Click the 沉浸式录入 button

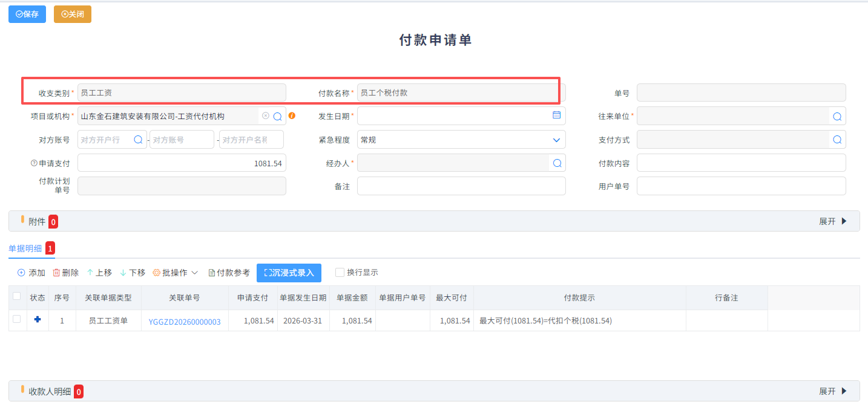[x=289, y=273]
